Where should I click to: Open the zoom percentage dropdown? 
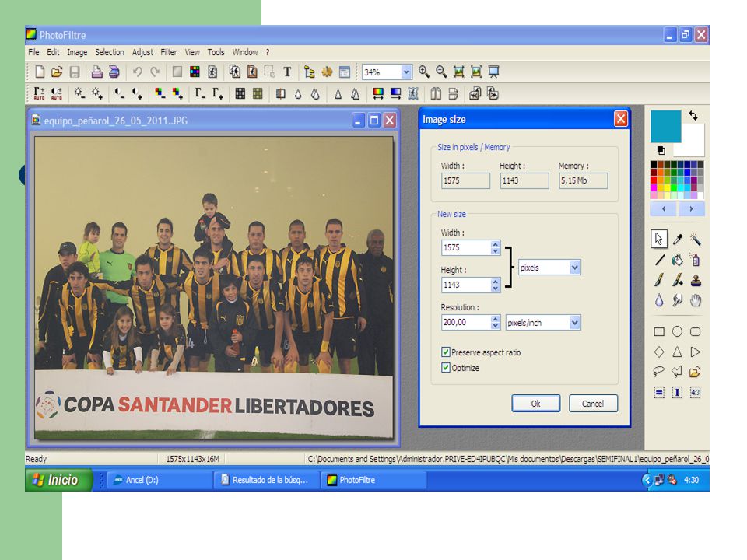(406, 72)
